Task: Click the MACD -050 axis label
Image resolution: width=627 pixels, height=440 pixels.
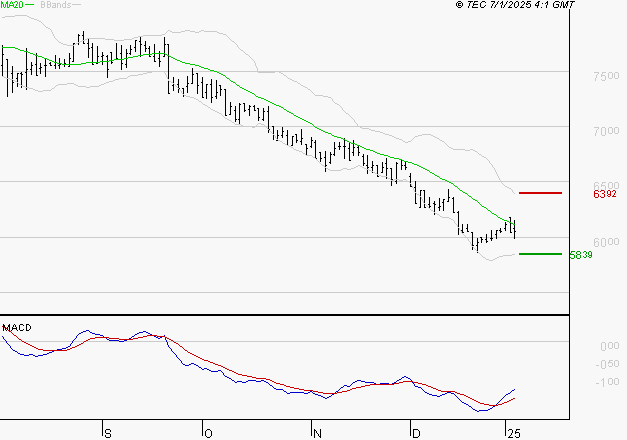Action: (607, 364)
